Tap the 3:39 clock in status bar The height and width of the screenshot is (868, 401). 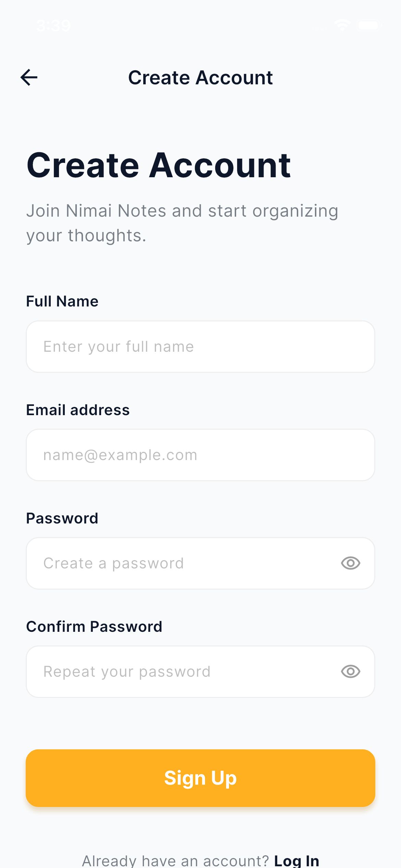[53, 26]
